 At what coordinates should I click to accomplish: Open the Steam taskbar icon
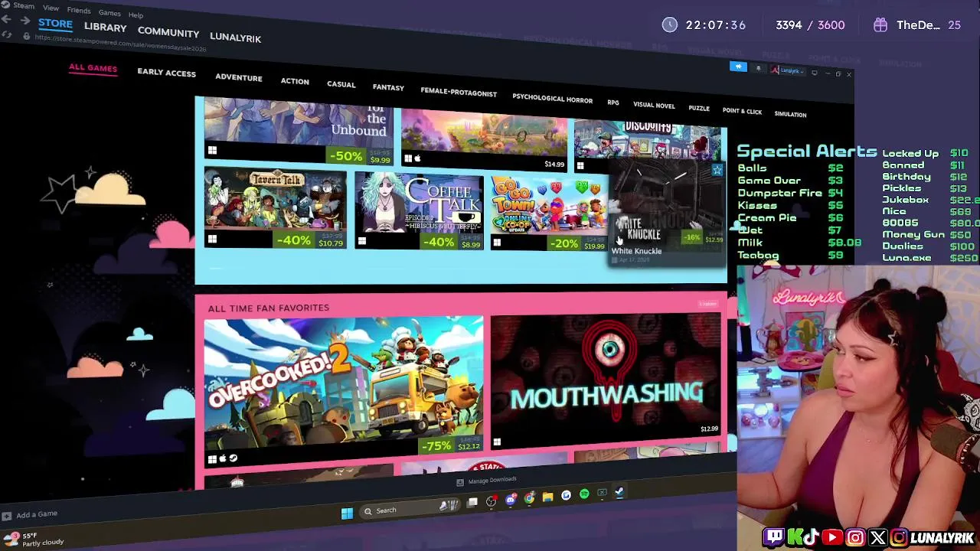pos(619,492)
